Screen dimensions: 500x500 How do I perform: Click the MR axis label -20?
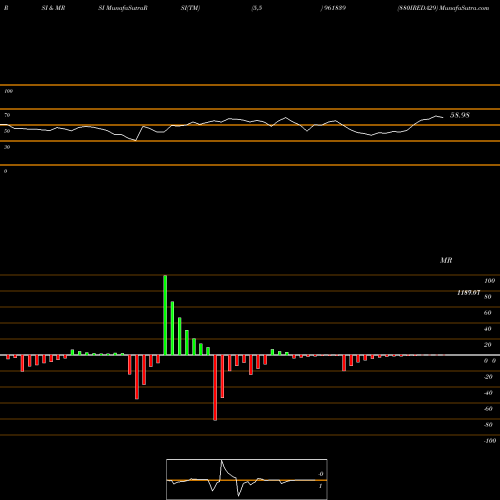[x=488, y=377]
